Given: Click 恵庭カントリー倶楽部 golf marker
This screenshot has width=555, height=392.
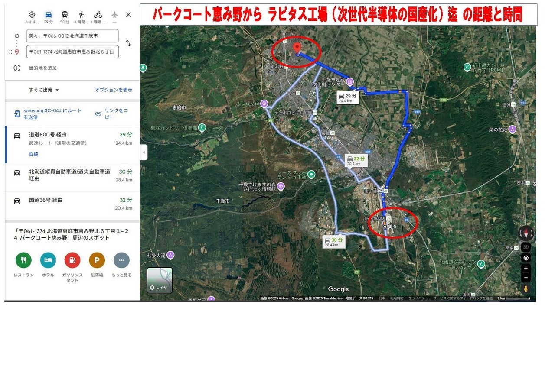Looking at the screenshot, I should tap(201, 128).
